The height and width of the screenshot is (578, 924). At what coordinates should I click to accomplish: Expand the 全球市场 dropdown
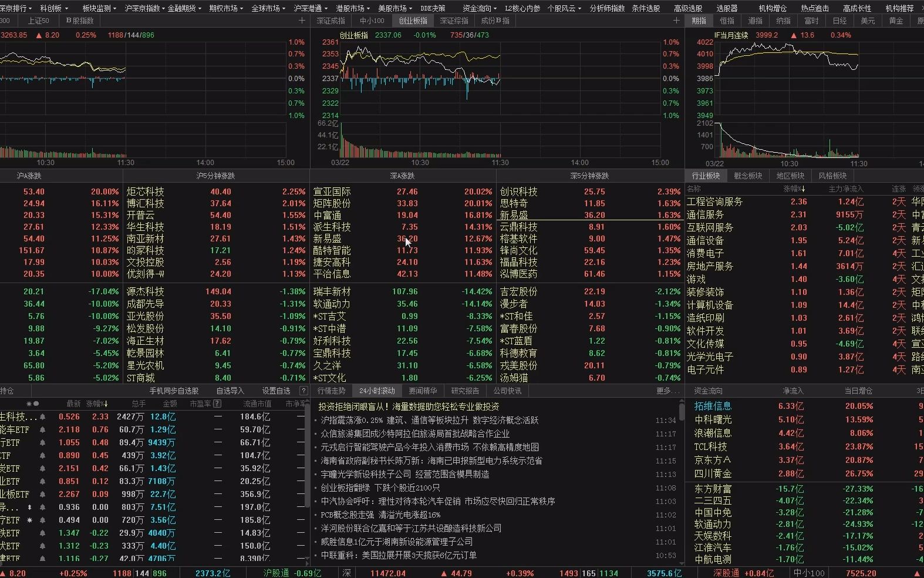click(x=268, y=8)
